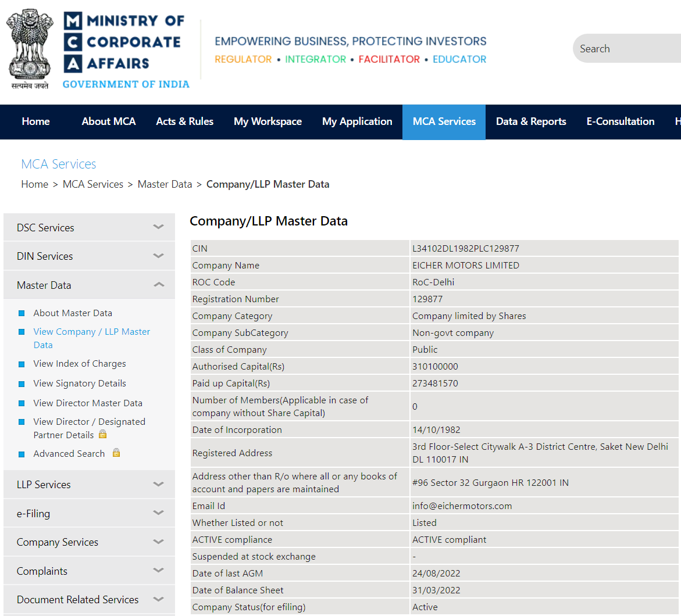The height and width of the screenshot is (616, 681).
Task: Click Company limited by Shares value
Action: pos(469,316)
